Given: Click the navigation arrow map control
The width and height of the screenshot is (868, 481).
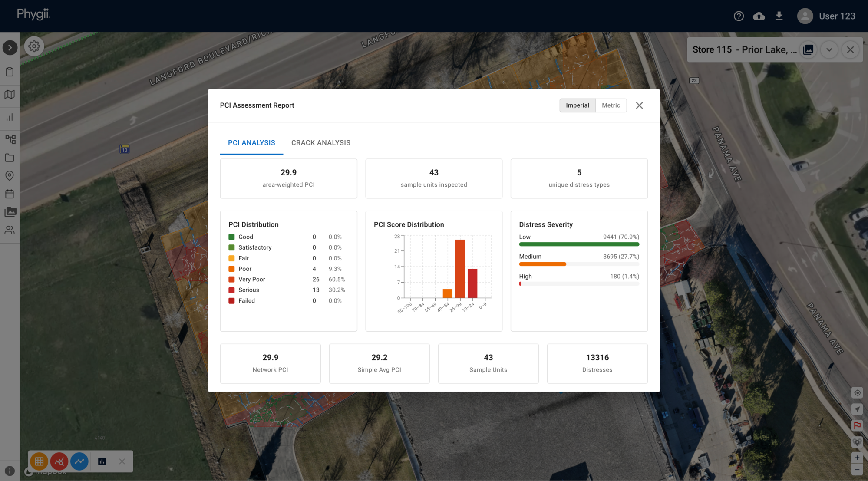Looking at the screenshot, I should pyautogui.click(x=857, y=409).
